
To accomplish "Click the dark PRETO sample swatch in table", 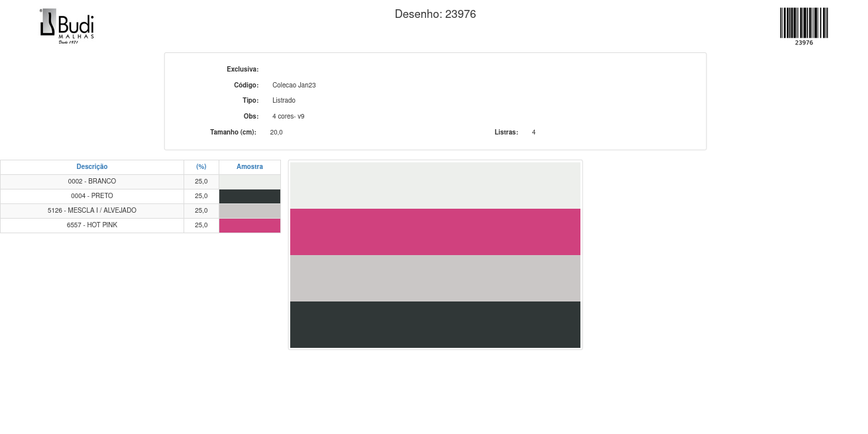I will click(x=250, y=196).
